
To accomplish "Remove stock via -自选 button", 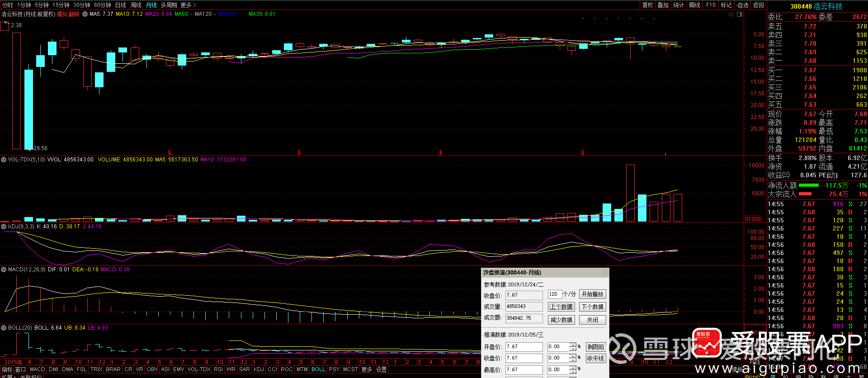I will (x=742, y=5).
